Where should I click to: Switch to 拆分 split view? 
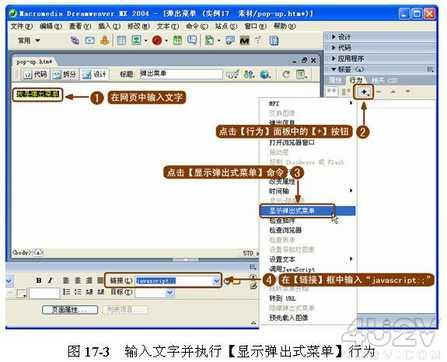point(65,74)
